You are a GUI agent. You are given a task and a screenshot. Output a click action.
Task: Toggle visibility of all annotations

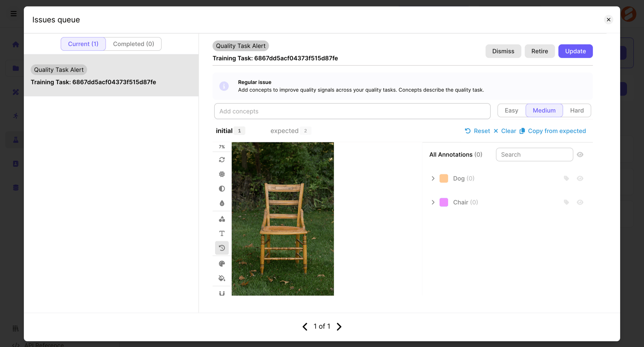tap(580, 155)
